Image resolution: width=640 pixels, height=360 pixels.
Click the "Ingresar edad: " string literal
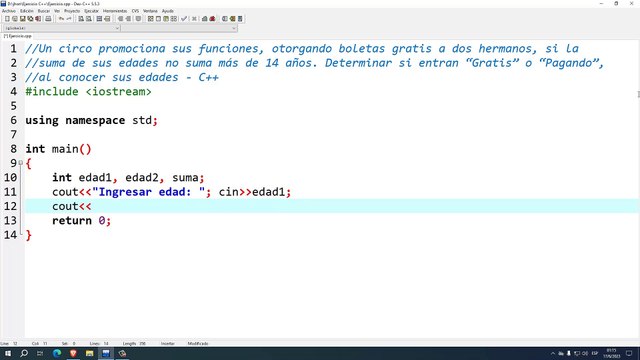click(149, 192)
